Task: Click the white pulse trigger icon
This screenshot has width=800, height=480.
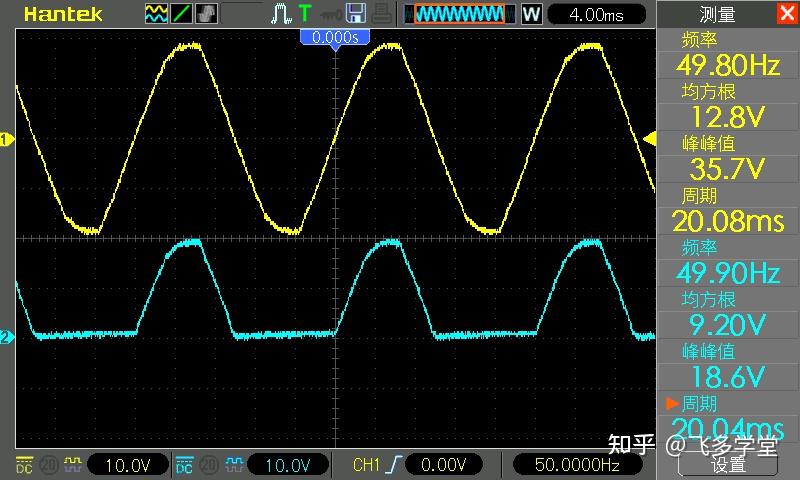Action: (x=281, y=14)
